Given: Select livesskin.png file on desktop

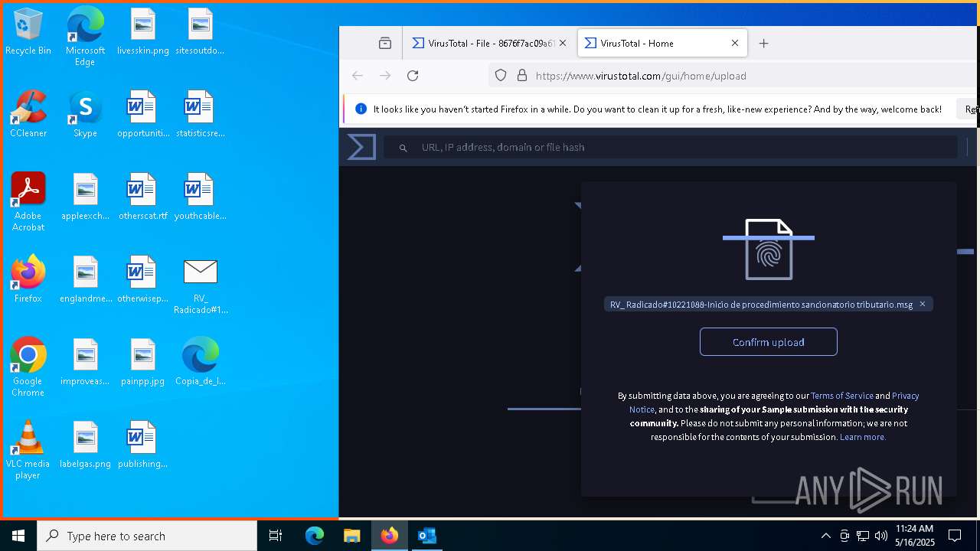Looking at the screenshot, I should (x=142, y=32).
